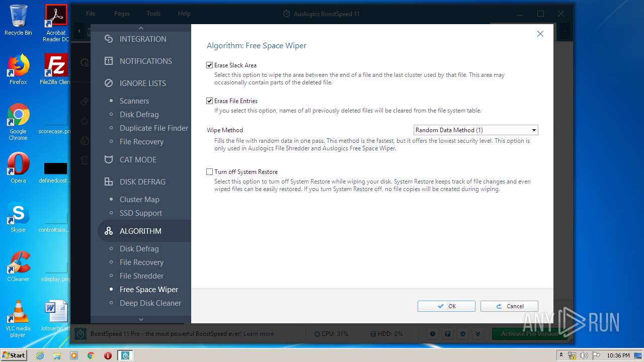Viewport: 644px width, 362px height.
Task: Open Skype desktop icon
Action: 18,217
